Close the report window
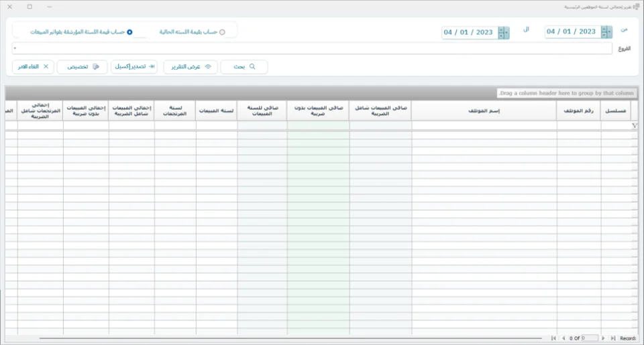Image resolution: width=644 pixels, height=345 pixels. [x=10, y=7]
